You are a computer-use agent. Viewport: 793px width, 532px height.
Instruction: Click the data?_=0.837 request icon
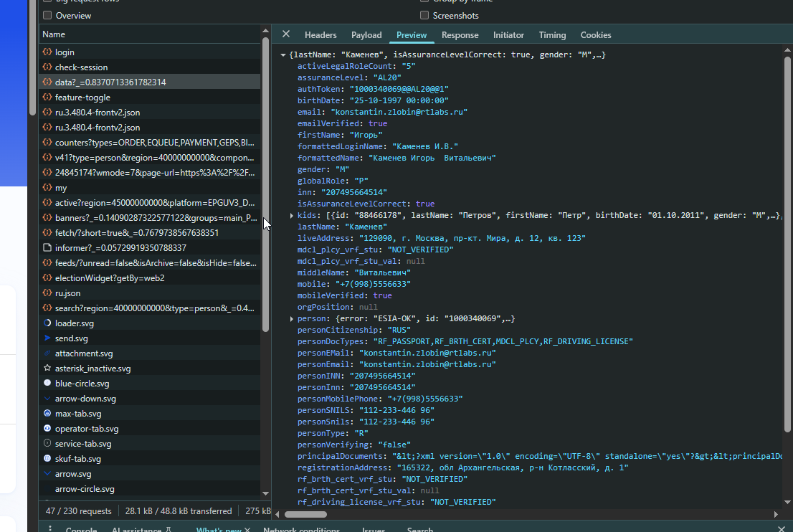tap(47, 82)
